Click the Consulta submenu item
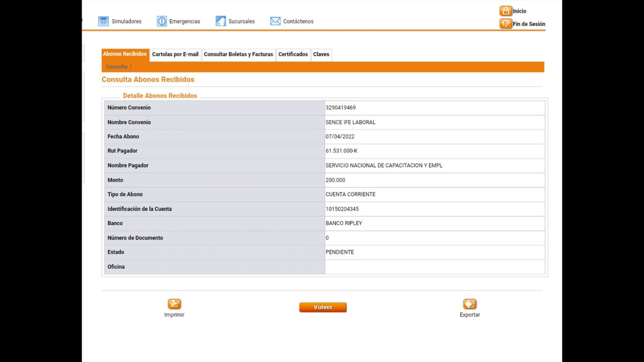This screenshot has height=362, width=644. coord(117,67)
